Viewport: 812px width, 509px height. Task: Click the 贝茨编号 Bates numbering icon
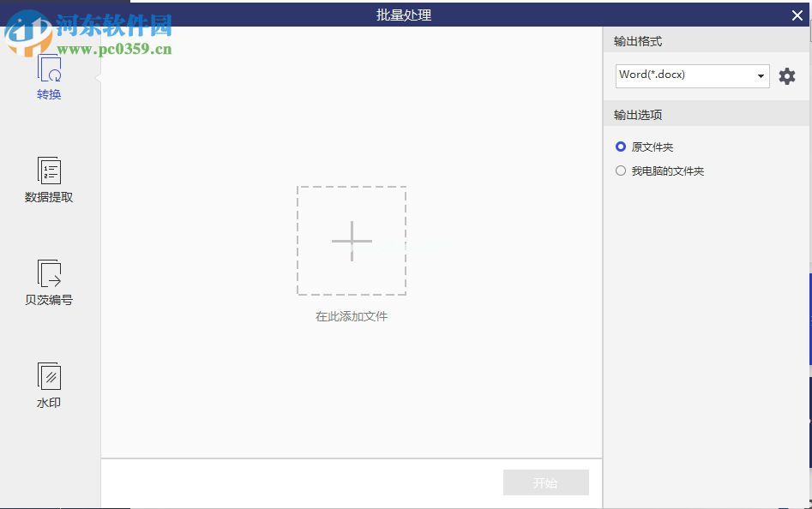click(x=48, y=274)
